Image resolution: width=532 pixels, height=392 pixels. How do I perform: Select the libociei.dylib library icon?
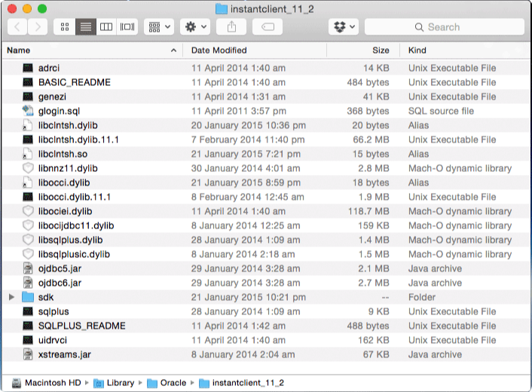click(28, 211)
